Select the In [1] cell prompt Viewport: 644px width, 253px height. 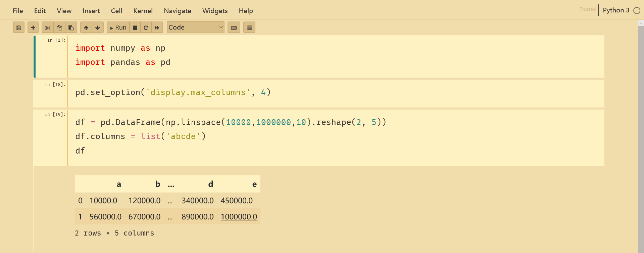56,40
